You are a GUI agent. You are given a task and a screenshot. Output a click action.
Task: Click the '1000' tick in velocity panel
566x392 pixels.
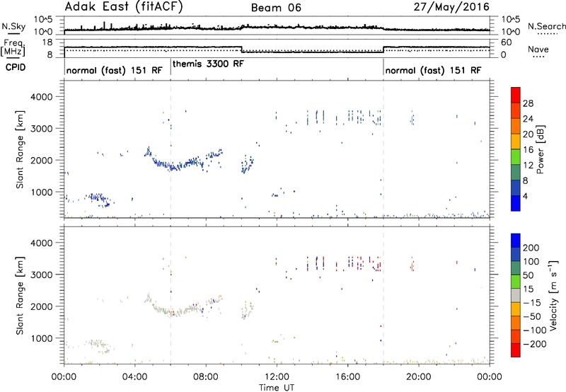pos(42,338)
